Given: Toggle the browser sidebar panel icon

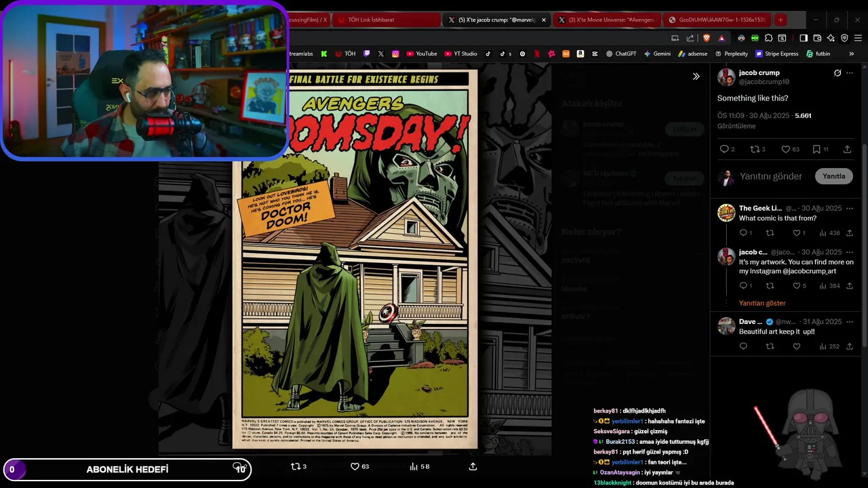Looking at the screenshot, I should click(804, 38).
